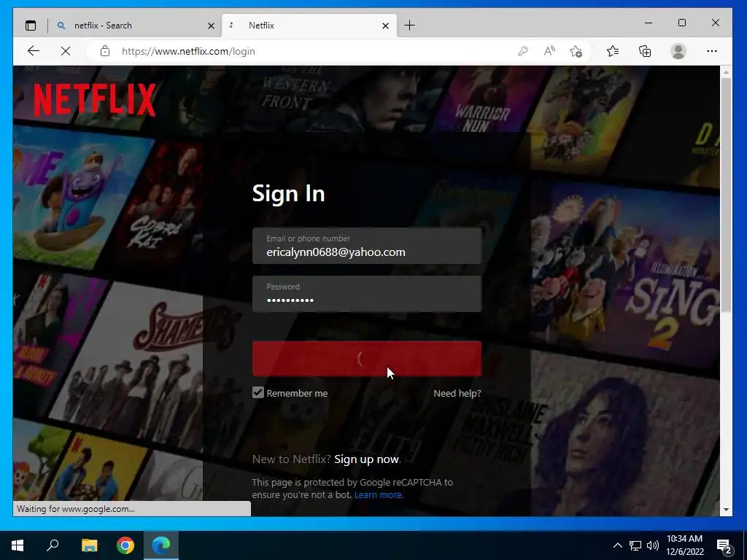The image size is (747, 560).
Task: Click the vertical scrollbar thumb
Action: [726, 195]
